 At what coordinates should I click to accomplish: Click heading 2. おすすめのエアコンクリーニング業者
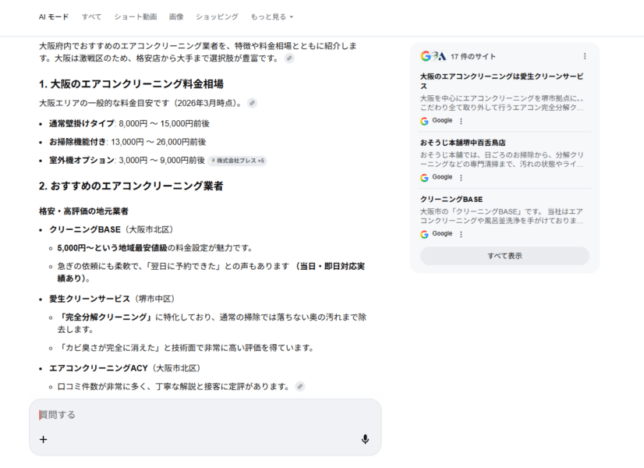click(x=131, y=186)
